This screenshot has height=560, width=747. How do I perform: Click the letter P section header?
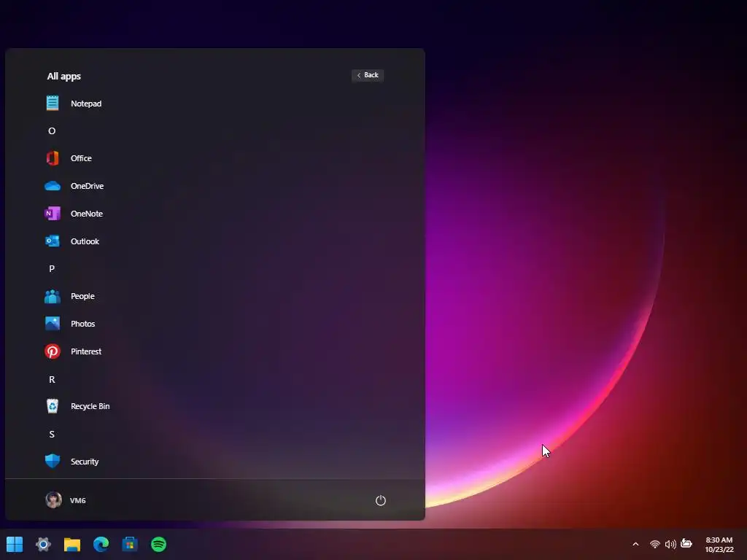(x=52, y=268)
